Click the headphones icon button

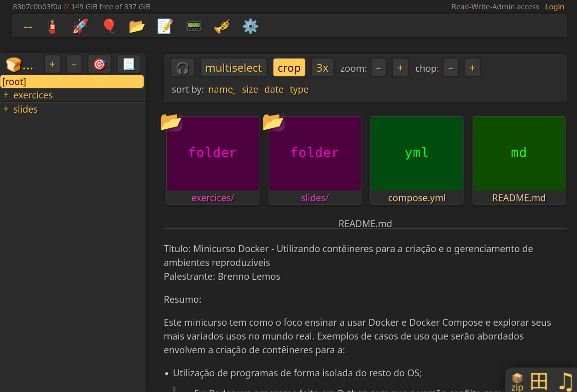coord(183,68)
